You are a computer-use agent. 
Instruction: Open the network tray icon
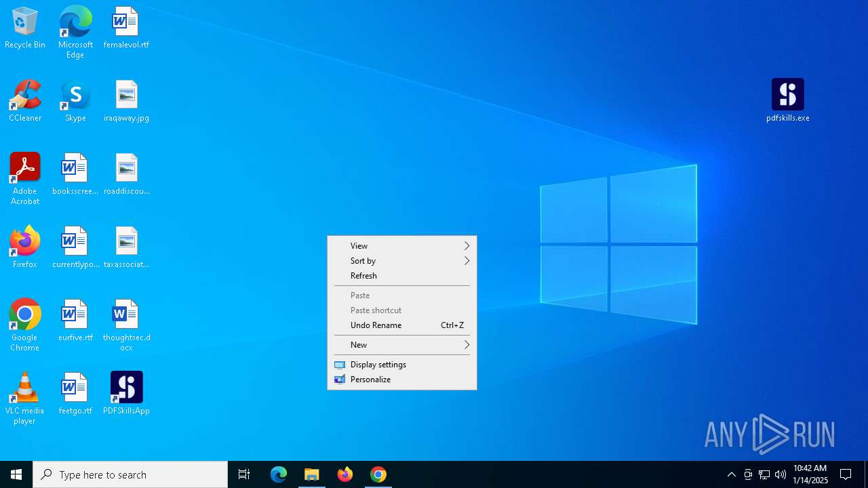pyautogui.click(x=764, y=474)
